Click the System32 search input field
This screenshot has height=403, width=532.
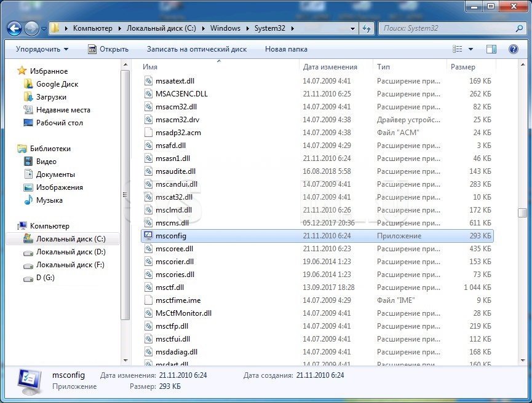tap(446, 28)
